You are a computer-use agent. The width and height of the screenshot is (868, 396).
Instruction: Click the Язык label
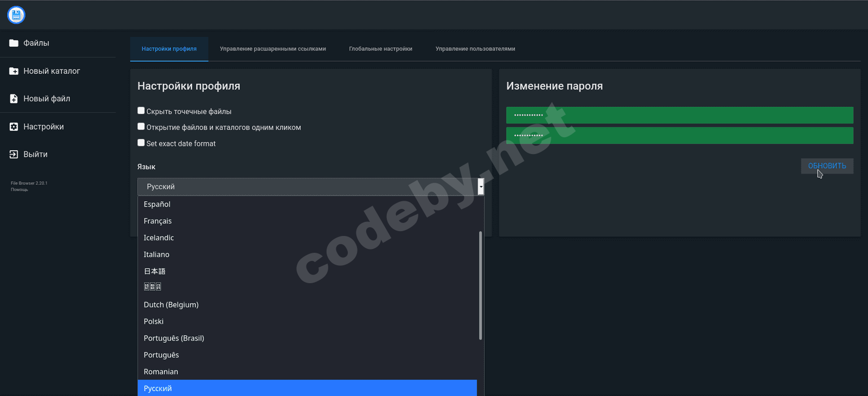(146, 167)
